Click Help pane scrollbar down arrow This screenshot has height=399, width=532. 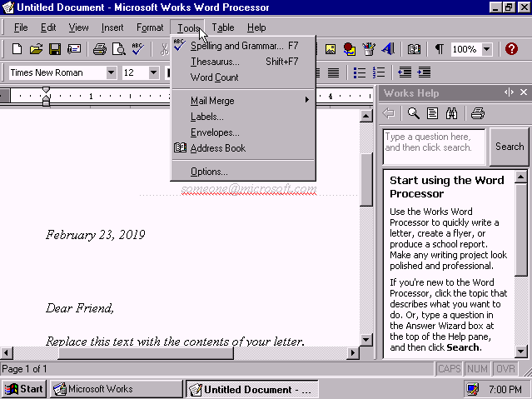coord(521,352)
